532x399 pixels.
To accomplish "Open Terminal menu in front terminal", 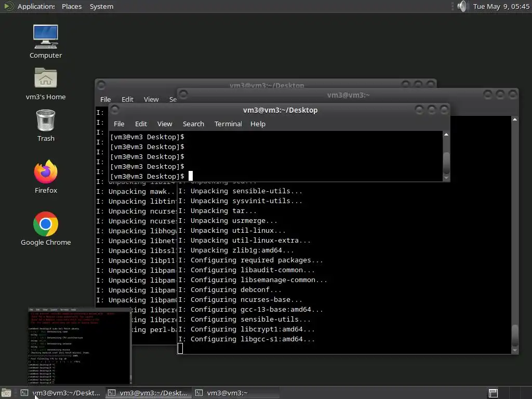I will click(228, 124).
